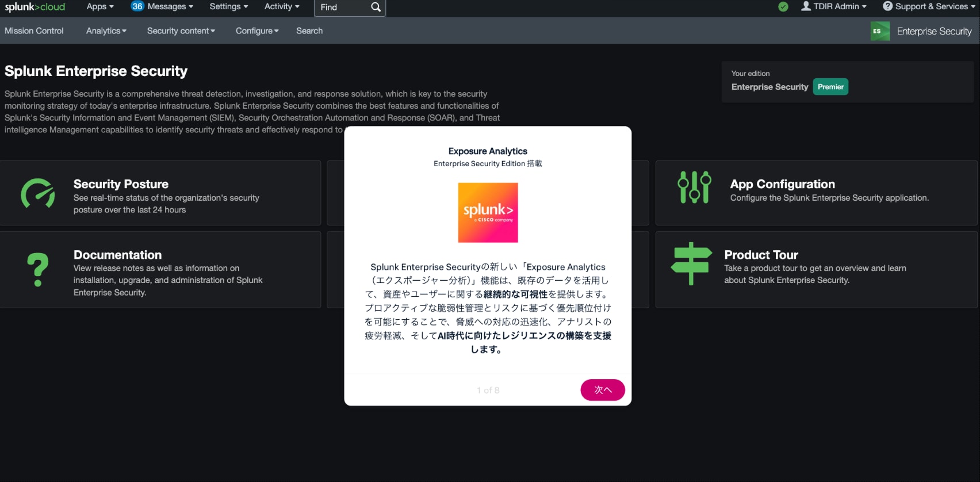The height and width of the screenshot is (482, 980).
Task: Open the Security Posture card title
Action: pos(121,184)
